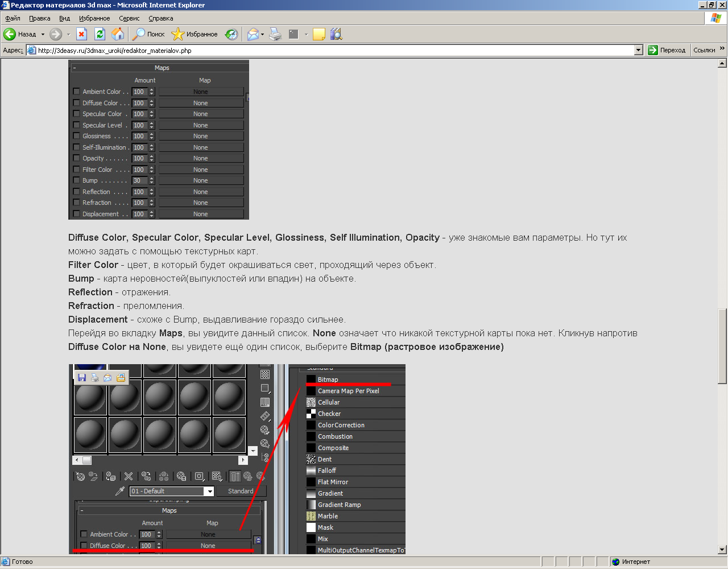Click the Displacement amount spinner arrows
This screenshot has width=728, height=569.
tap(152, 214)
